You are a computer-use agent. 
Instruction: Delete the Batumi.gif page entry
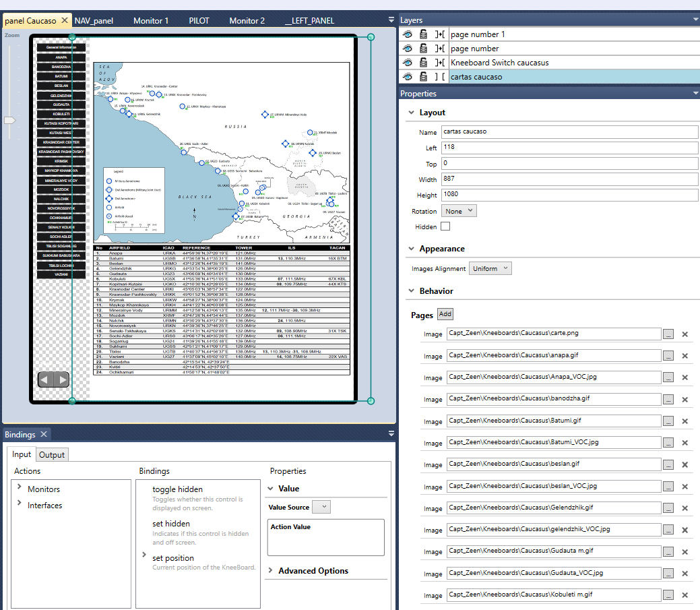tap(685, 421)
